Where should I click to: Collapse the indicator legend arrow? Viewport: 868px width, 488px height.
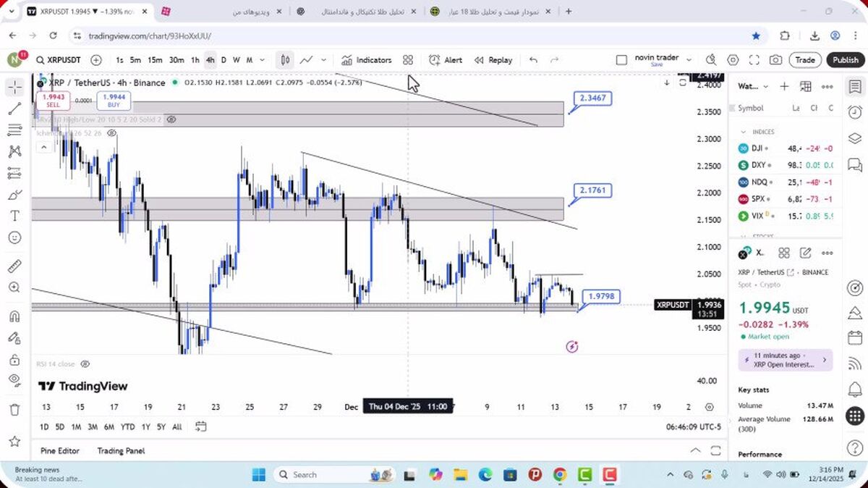43,147
